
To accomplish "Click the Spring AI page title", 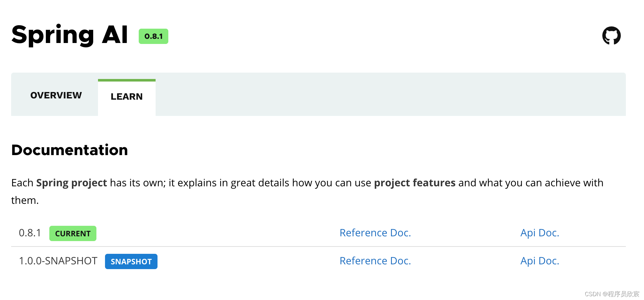I will 69,35.
